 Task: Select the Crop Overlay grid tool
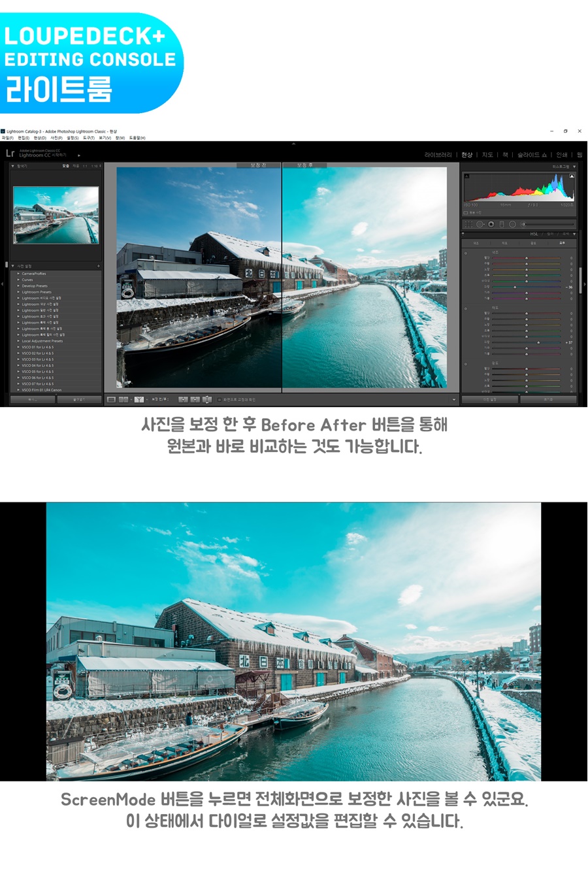468,224
